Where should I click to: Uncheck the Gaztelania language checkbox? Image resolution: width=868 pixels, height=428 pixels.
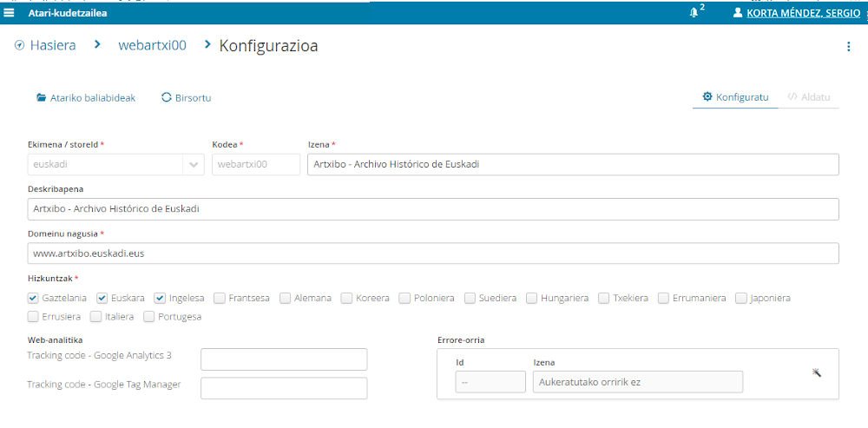coord(33,298)
